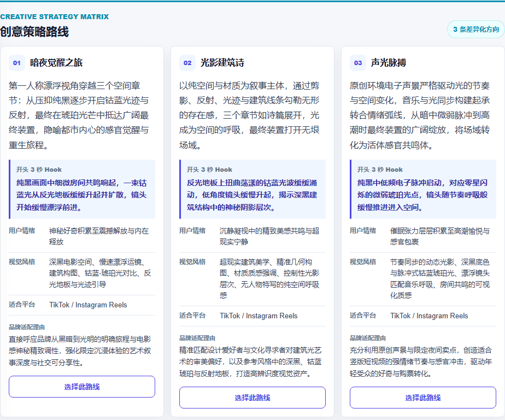Image resolution: width=505 pixels, height=420 pixels.
Task: Click TikTok / Instagram Reels in 声光脉搏 card
Action: coord(429,316)
